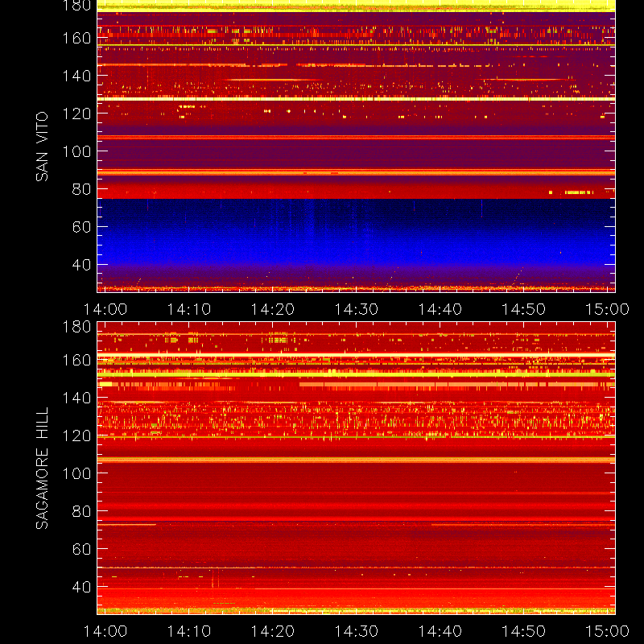
Task: Select the Sagamore Hill spectrogram plot area
Action: point(356,469)
